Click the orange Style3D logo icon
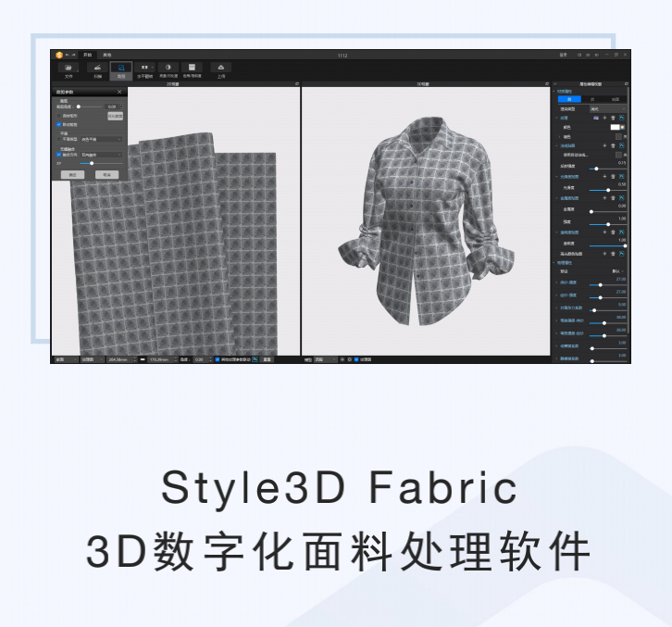The image size is (672, 627). 59,55
